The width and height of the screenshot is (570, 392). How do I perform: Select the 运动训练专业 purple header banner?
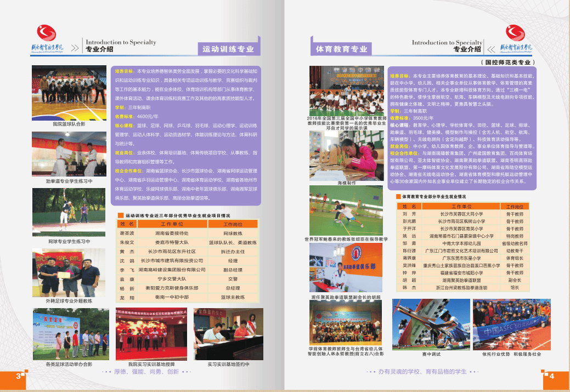click(x=228, y=49)
